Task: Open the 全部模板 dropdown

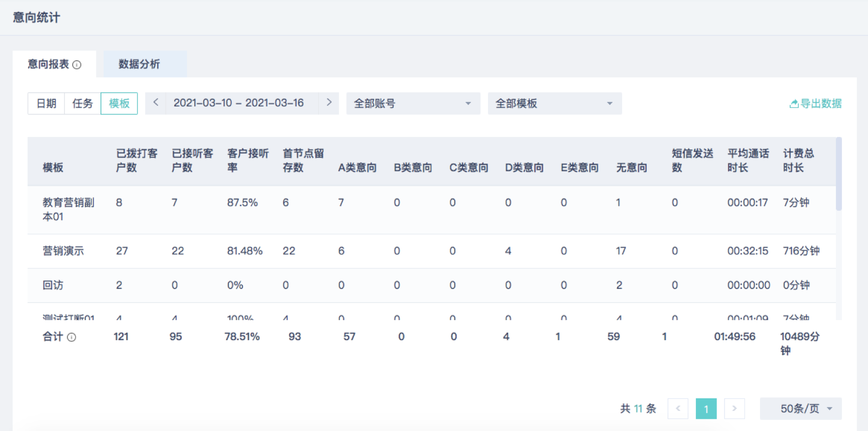Action: tap(555, 103)
